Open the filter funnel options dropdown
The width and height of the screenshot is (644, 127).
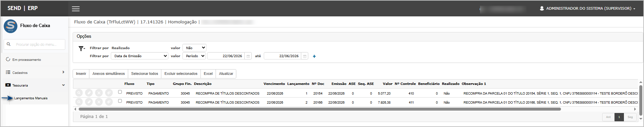point(82,49)
